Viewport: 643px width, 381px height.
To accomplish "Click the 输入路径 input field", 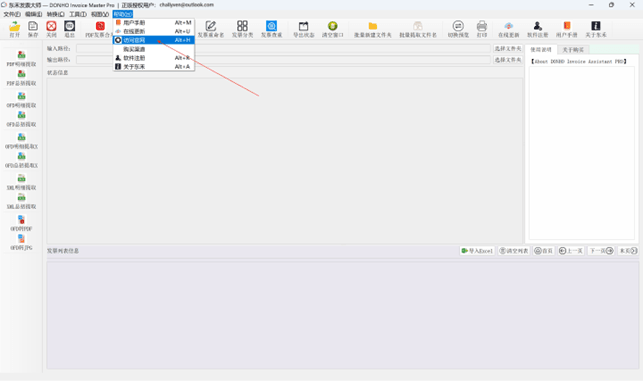I will coord(283,48).
